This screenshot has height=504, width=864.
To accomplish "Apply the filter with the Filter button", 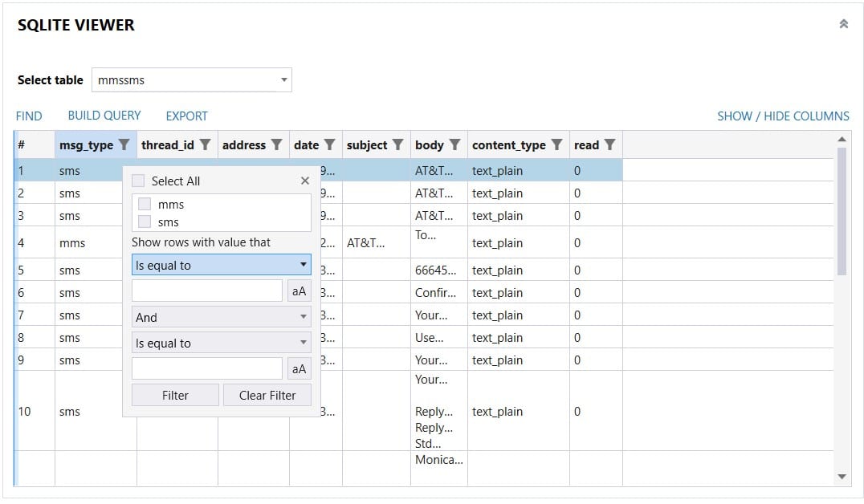I will (174, 395).
